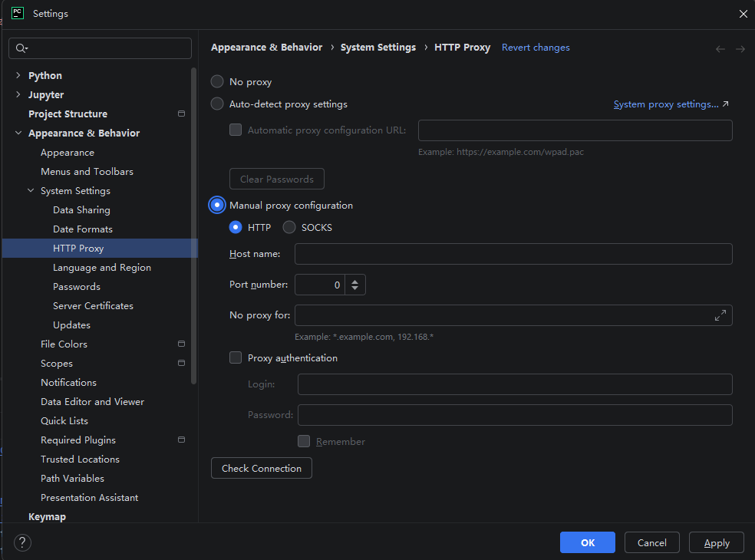Click the project-level icon next to Project Structure

point(182,114)
